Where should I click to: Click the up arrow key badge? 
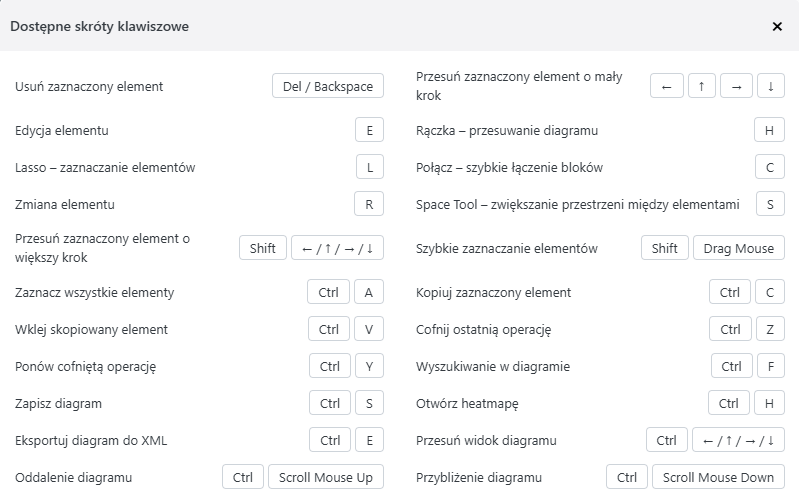point(702,86)
